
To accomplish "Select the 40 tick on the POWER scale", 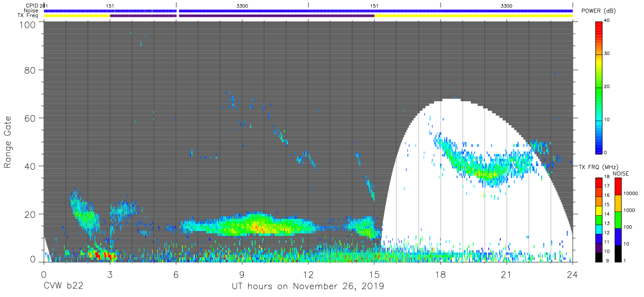I will point(608,20).
